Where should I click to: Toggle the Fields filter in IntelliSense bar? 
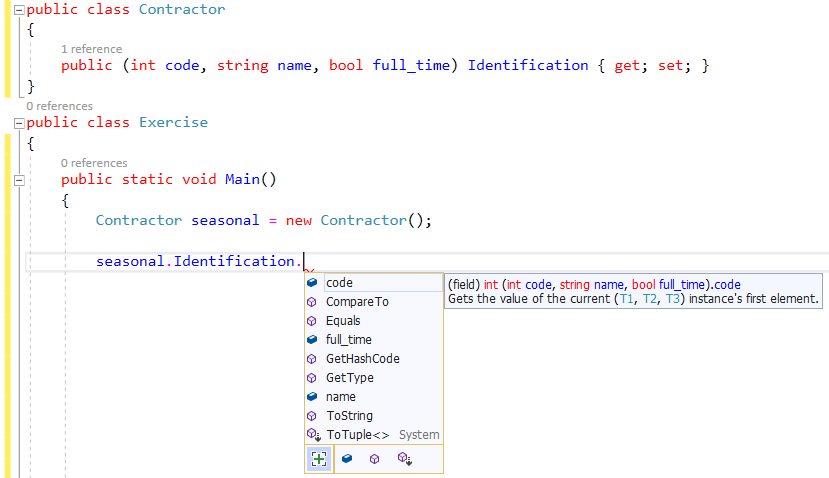347,459
